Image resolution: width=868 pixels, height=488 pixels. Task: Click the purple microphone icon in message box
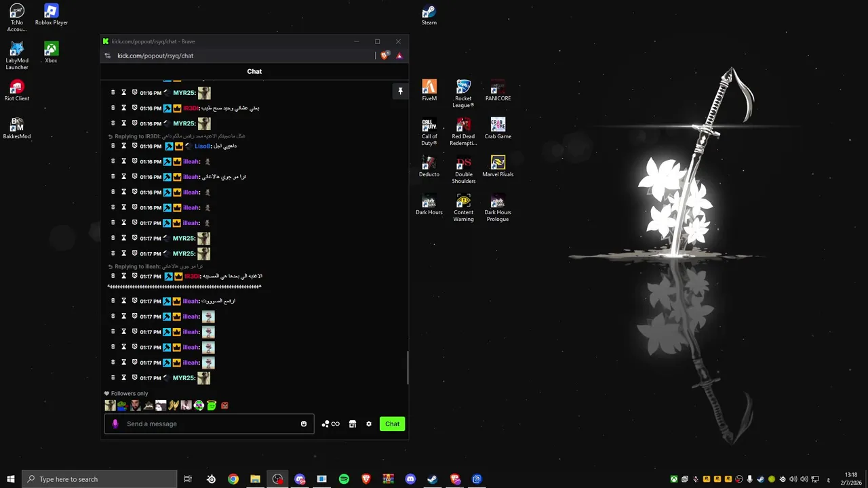[115, 424]
